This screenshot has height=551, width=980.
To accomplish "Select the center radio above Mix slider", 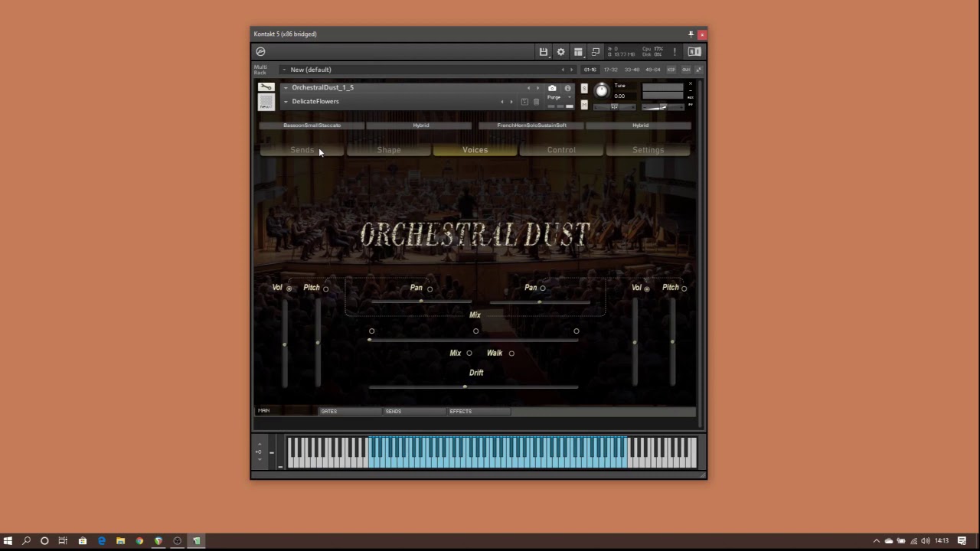I will (x=475, y=331).
